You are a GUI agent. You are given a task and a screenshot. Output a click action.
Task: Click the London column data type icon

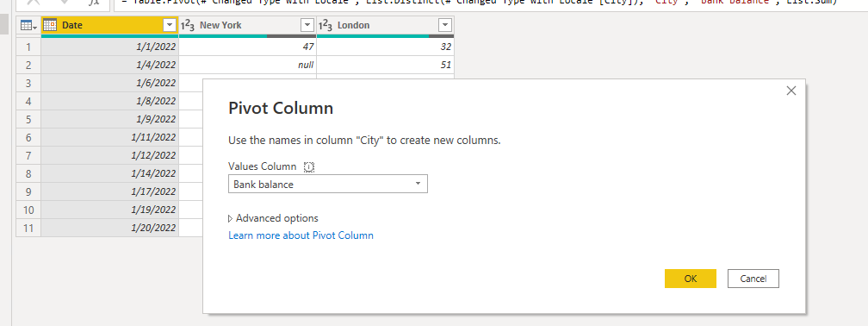pos(325,26)
